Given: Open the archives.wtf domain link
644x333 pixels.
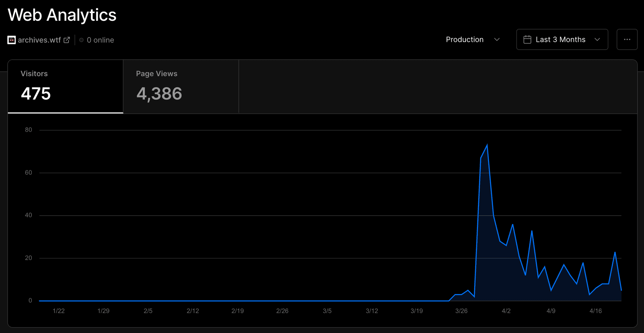Looking at the screenshot, I should (x=39, y=40).
